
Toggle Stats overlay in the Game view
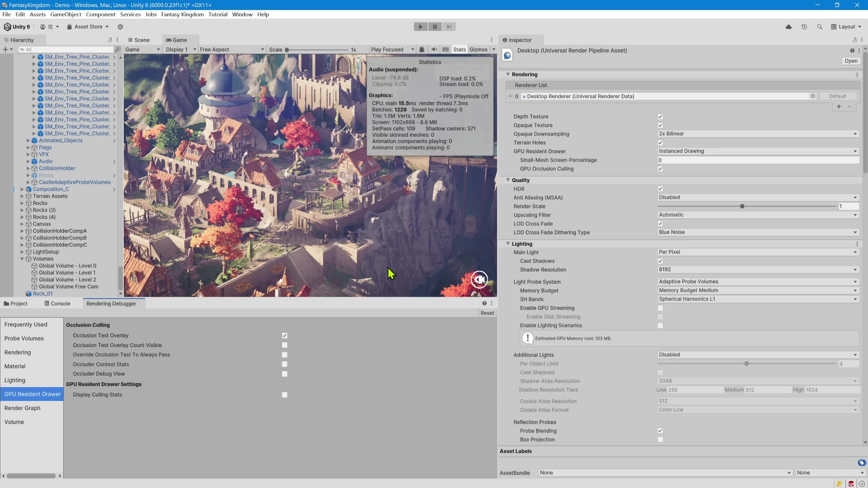pyautogui.click(x=459, y=49)
